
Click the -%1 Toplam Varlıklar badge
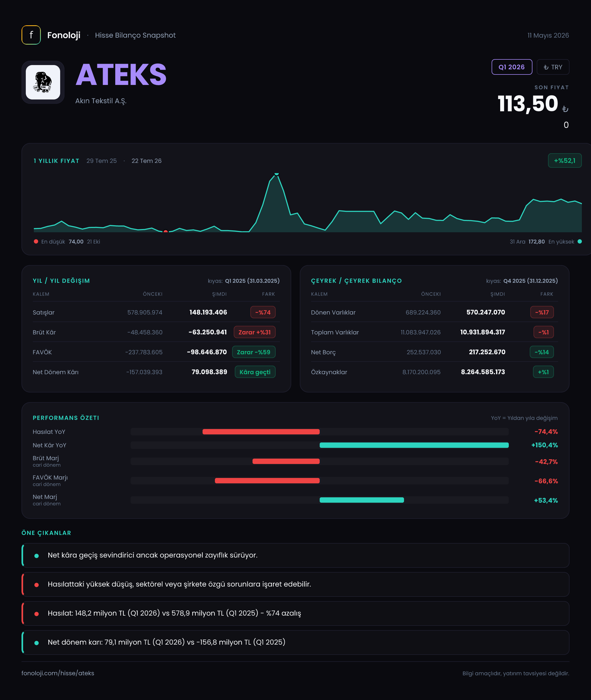point(543,332)
